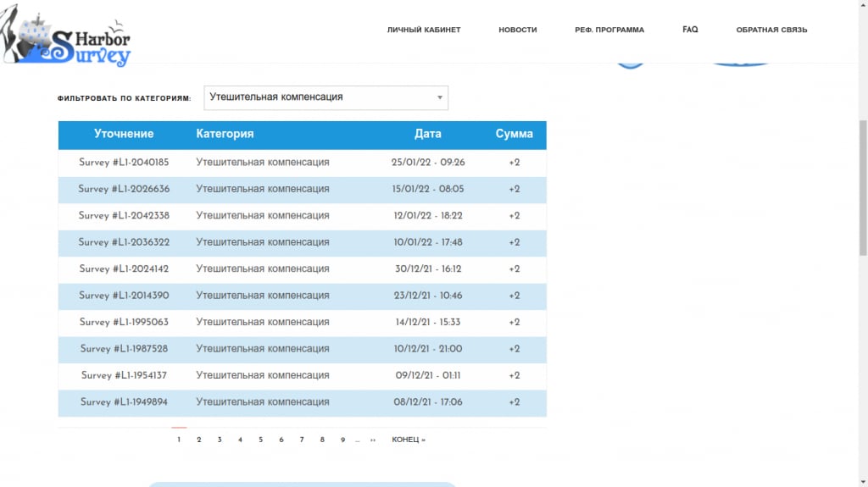This screenshot has width=868, height=487.
Task: Click +2 amount in Survey #L1-1949894 row
Action: (x=515, y=401)
